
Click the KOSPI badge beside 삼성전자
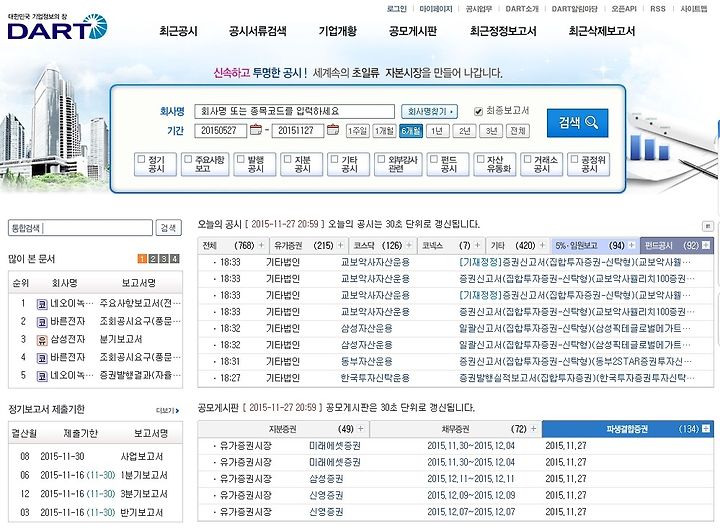(42, 340)
